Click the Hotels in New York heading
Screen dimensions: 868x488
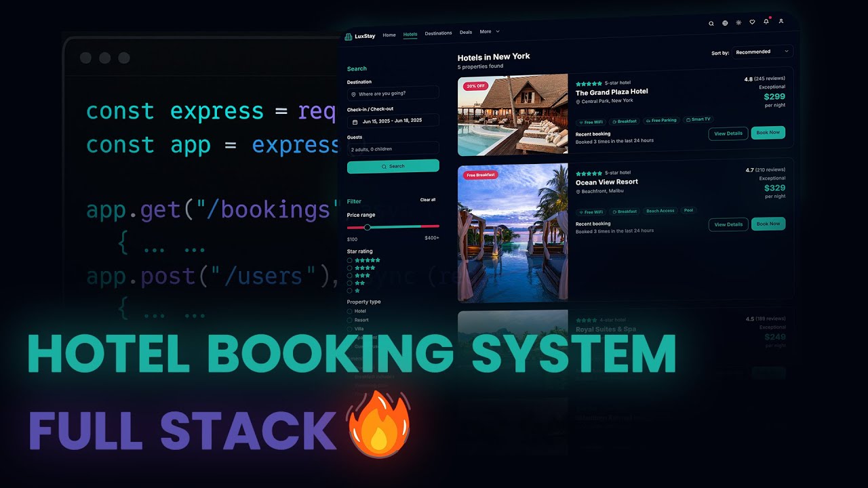pyautogui.click(x=494, y=57)
